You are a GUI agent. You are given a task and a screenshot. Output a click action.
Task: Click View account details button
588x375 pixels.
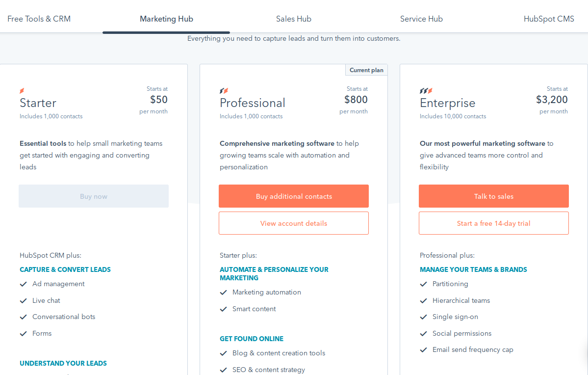point(294,223)
